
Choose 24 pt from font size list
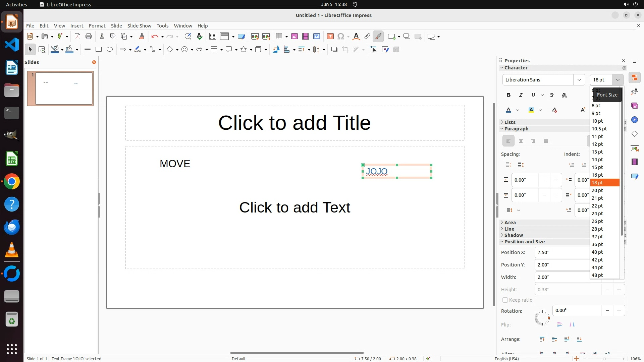pyautogui.click(x=597, y=214)
